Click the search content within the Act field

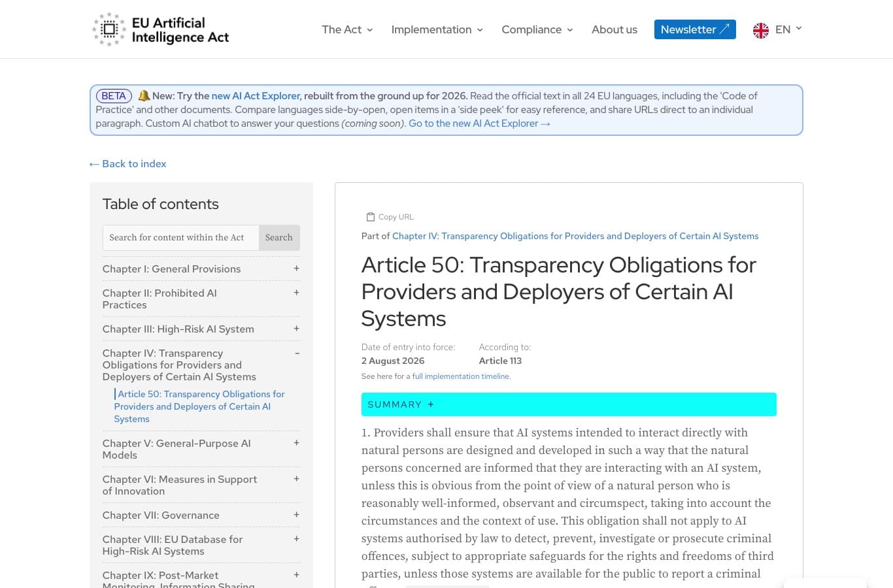[180, 238]
